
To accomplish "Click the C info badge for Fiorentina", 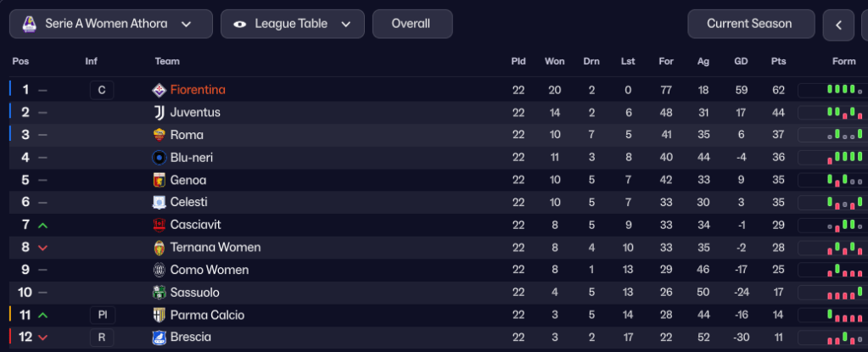I will pyautogui.click(x=101, y=90).
